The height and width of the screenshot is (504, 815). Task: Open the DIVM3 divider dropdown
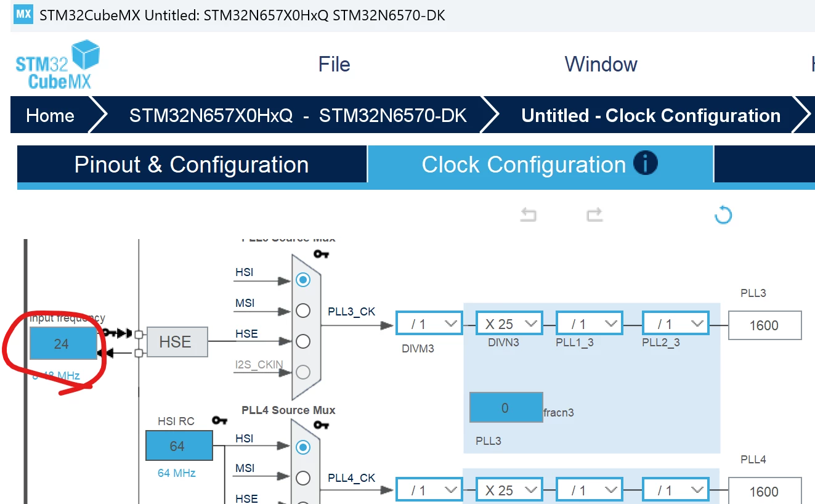[x=429, y=323]
